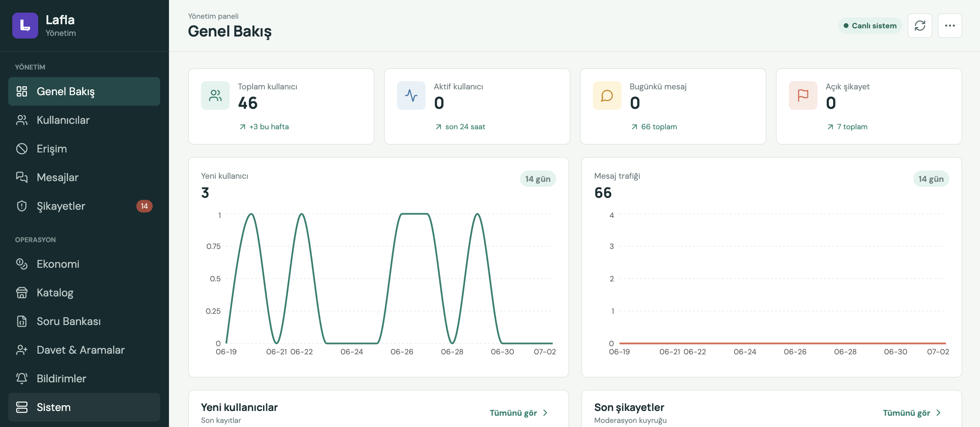Click the Davet & Aramalar user-plus icon
Viewport: 980px width, 427px height.
tap(22, 350)
